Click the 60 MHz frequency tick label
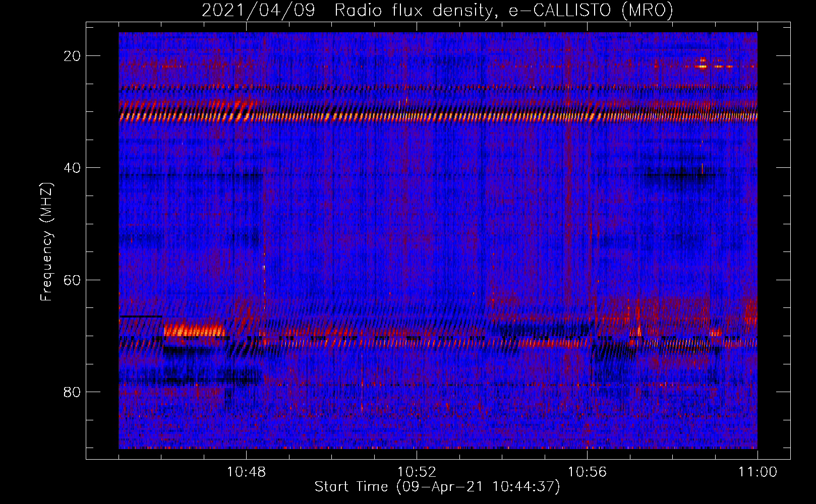Image resolution: width=816 pixels, height=504 pixels. click(72, 280)
